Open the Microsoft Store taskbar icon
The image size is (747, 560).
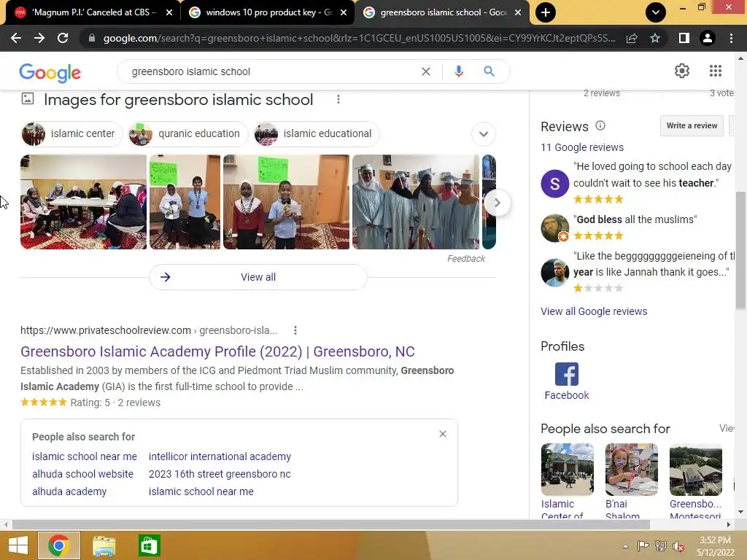click(x=149, y=545)
